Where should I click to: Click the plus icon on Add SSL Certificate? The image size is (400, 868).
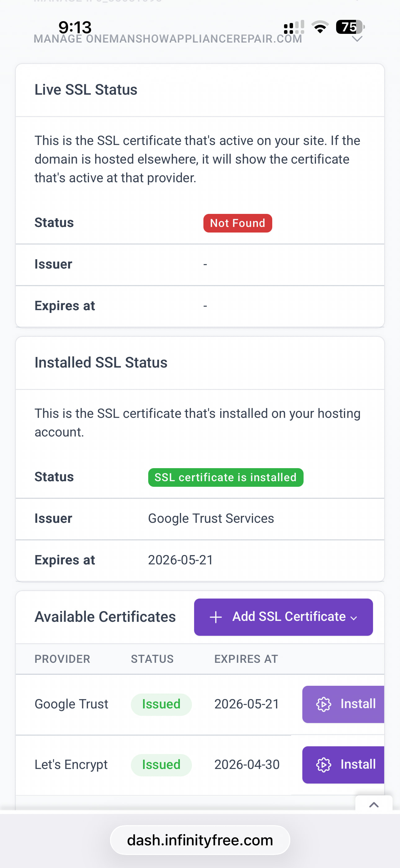pyautogui.click(x=216, y=617)
